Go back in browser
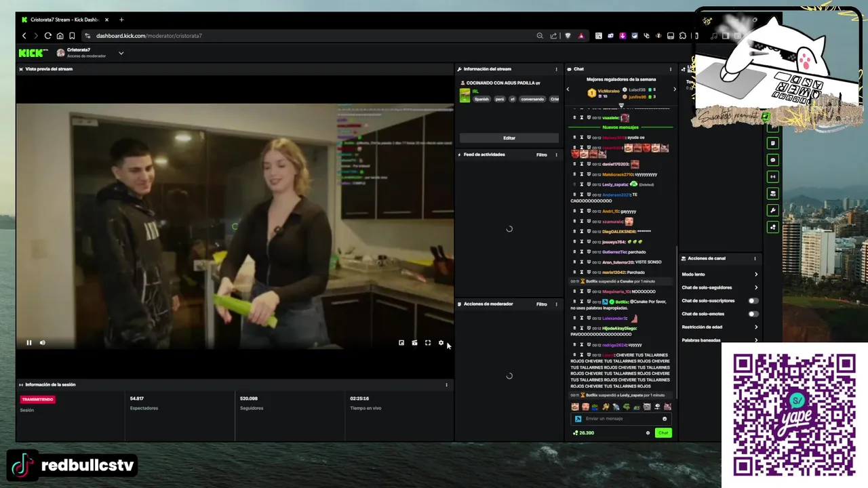Screen dimensions: 868x488 (x=24, y=36)
